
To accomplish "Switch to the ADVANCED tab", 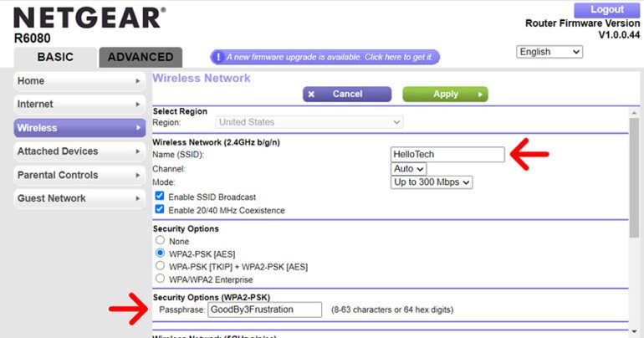I will [141, 58].
